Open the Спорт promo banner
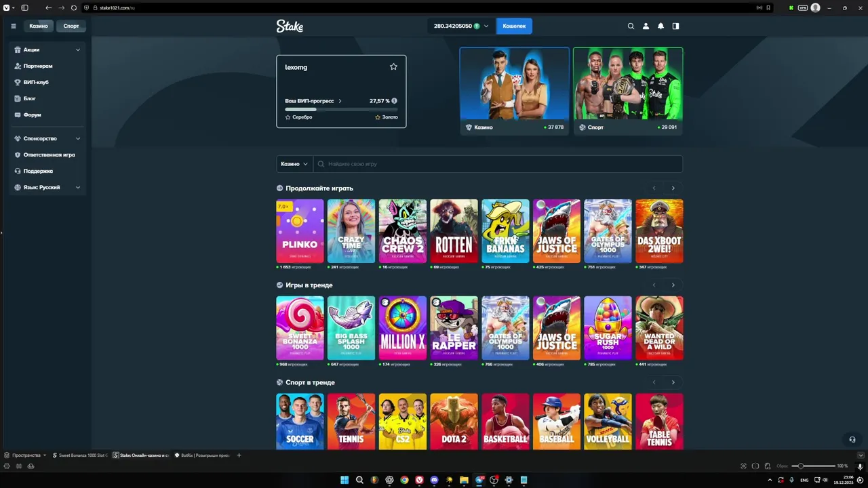 click(x=628, y=90)
